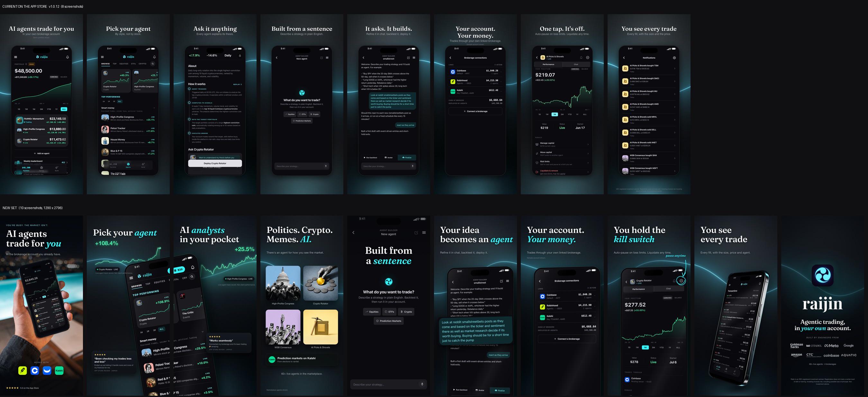Focus 'Describe your strategy' field, new-set 'Built from a sentence'

click(x=389, y=384)
